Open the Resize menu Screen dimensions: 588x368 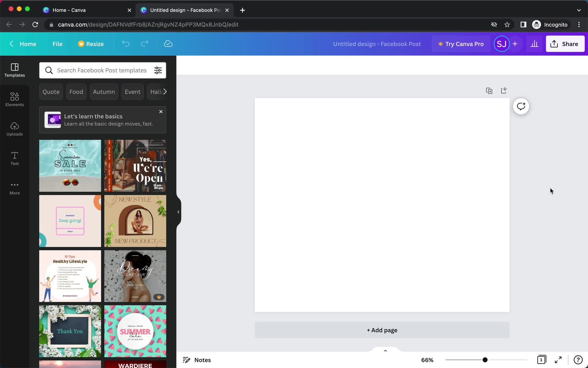tap(91, 44)
